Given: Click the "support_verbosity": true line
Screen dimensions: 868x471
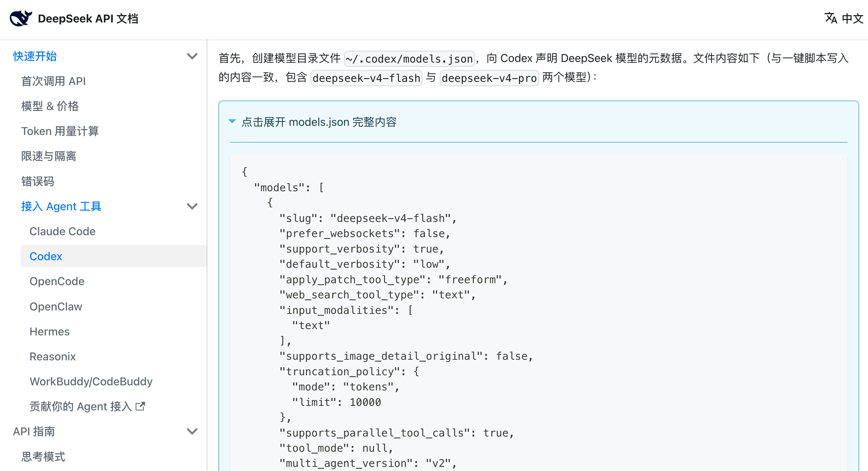Looking at the screenshot, I should [362, 249].
